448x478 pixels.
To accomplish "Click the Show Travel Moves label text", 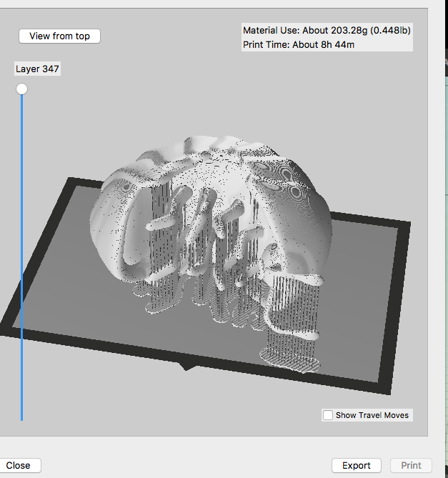I will (x=372, y=415).
